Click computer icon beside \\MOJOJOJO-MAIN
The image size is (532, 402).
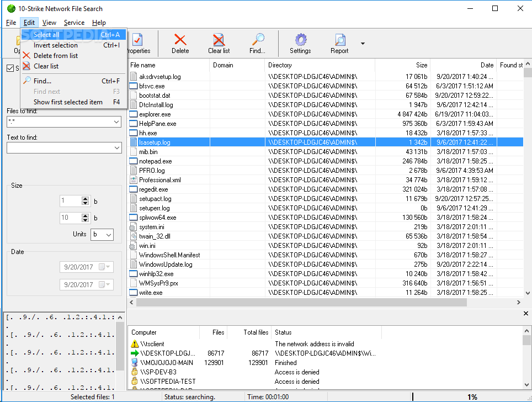(135, 363)
